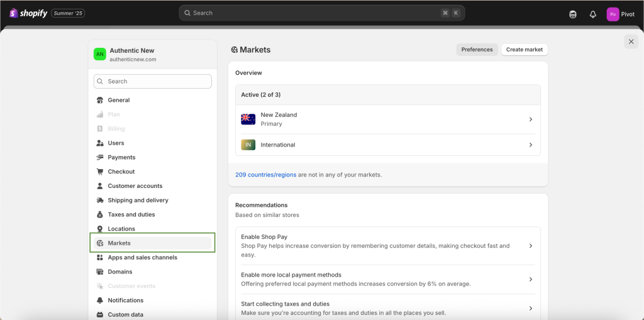
Task: Click the Active (2 of 3) header
Action: (387, 95)
